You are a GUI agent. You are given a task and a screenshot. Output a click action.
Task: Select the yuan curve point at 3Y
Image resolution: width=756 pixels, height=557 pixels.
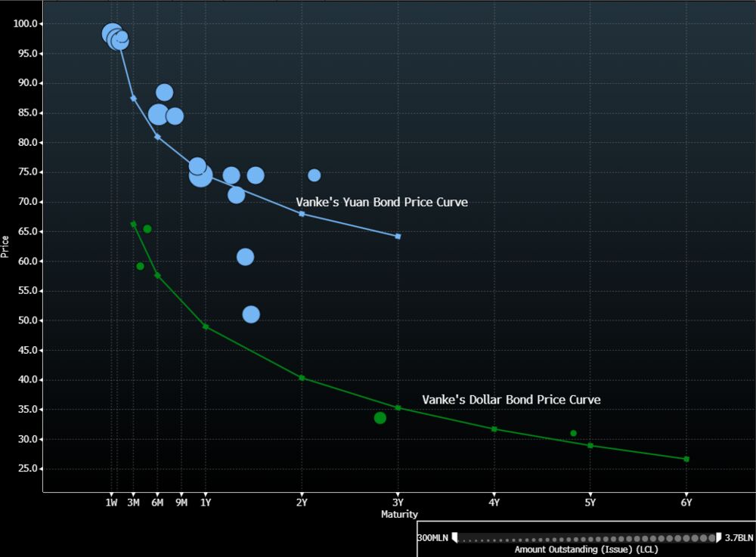398,236
